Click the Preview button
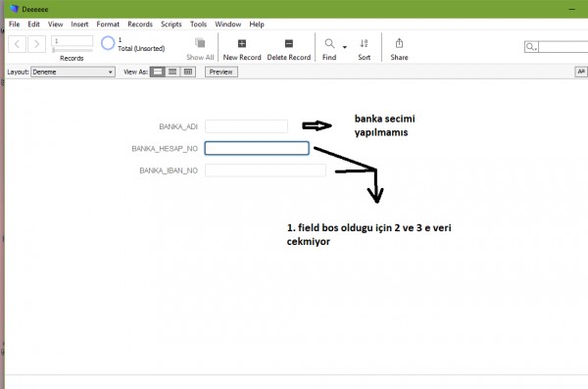The height and width of the screenshot is (389, 588). click(x=220, y=73)
